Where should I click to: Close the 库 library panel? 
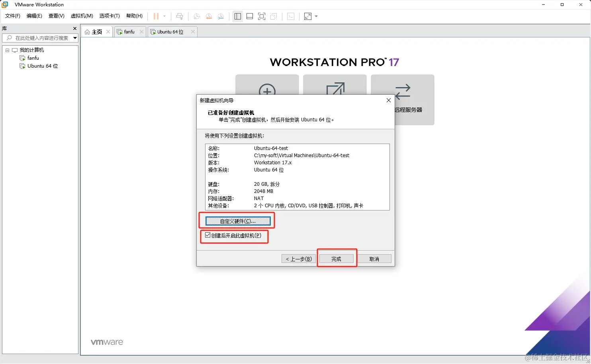pyautogui.click(x=75, y=29)
